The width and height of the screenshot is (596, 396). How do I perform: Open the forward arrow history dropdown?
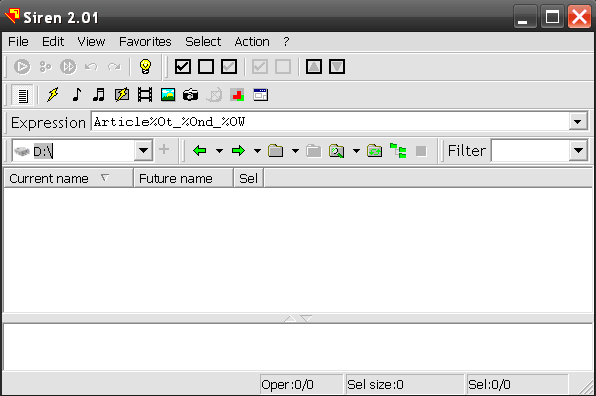(x=257, y=151)
